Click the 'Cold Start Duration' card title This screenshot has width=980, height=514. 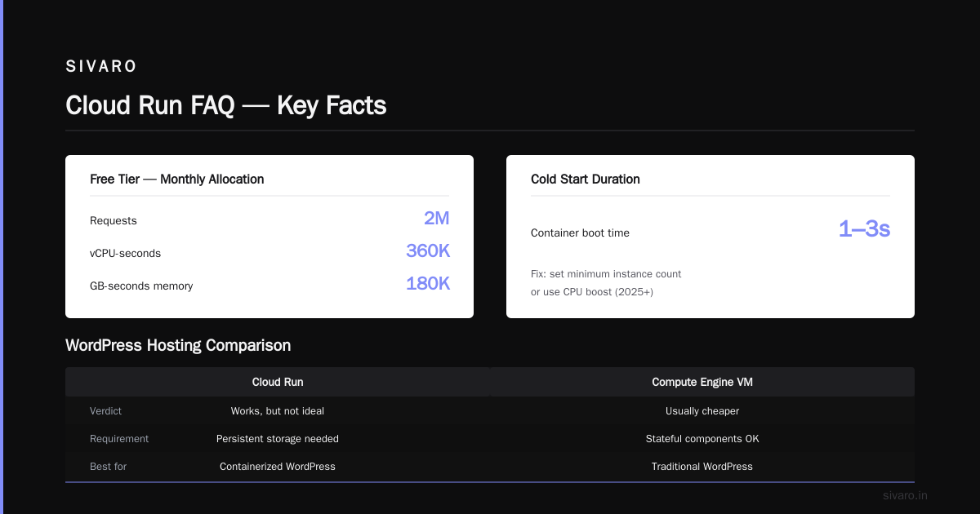coord(586,179)
